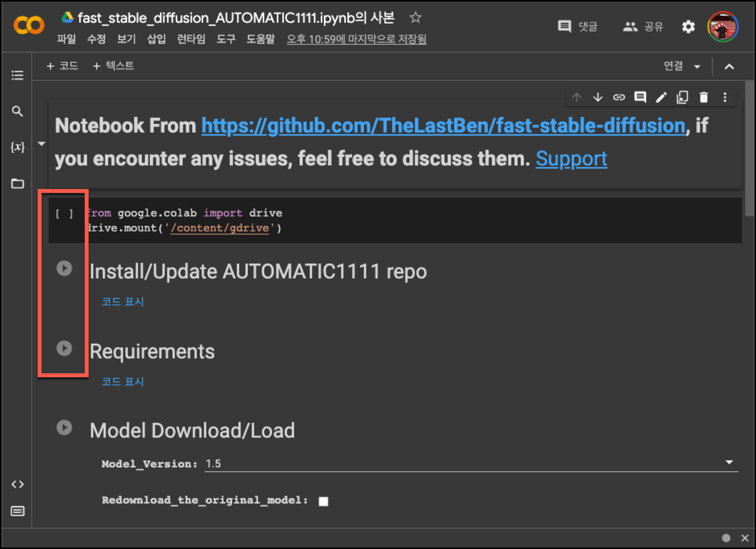Copy link to cell icon

point(619,97)
